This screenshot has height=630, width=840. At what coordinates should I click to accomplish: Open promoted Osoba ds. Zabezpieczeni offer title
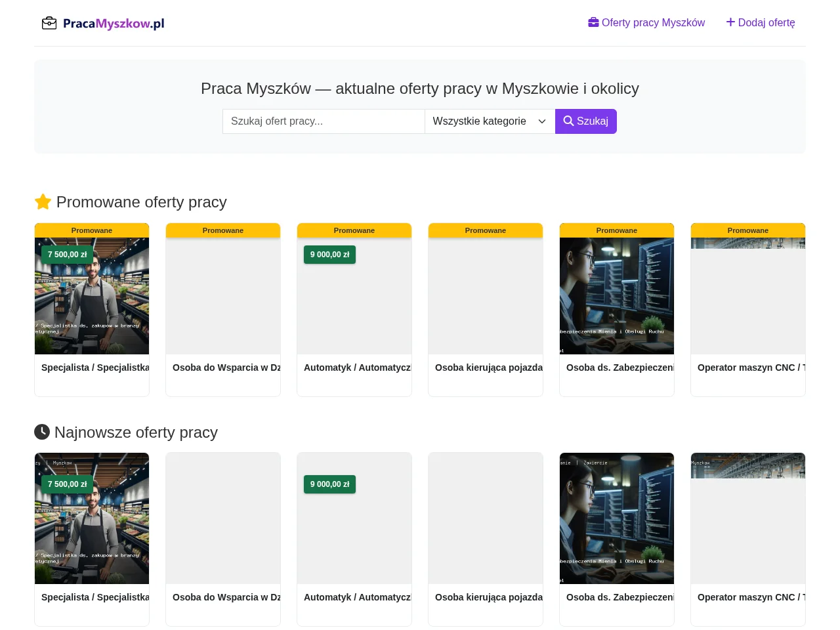coord(620,367)
